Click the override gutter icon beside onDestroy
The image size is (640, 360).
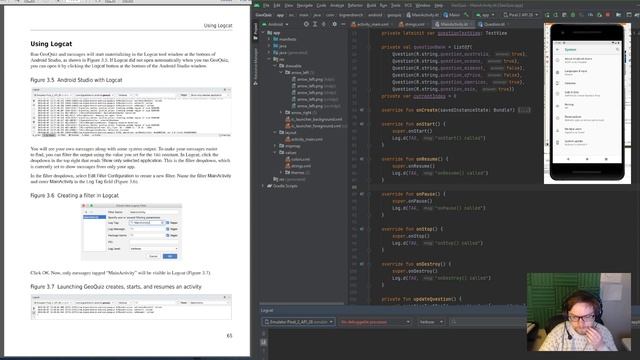362,264
